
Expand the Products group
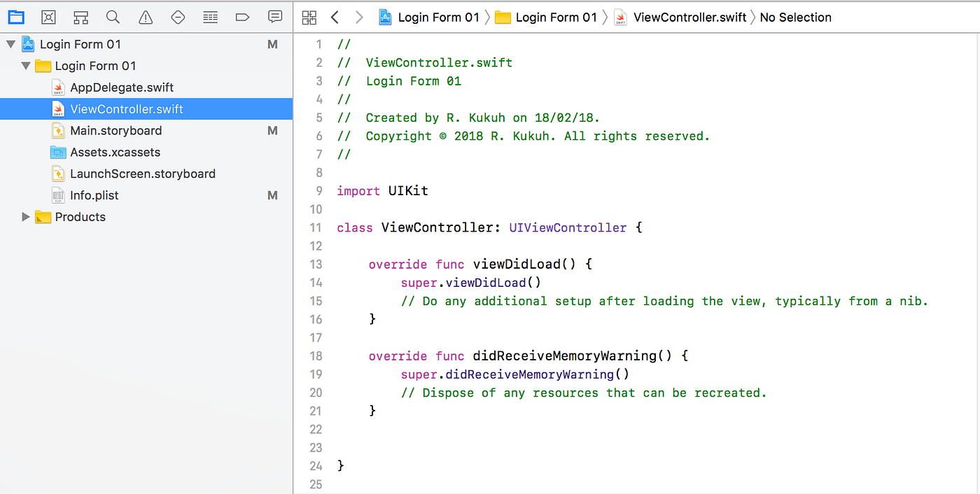(x=26, y=217)
